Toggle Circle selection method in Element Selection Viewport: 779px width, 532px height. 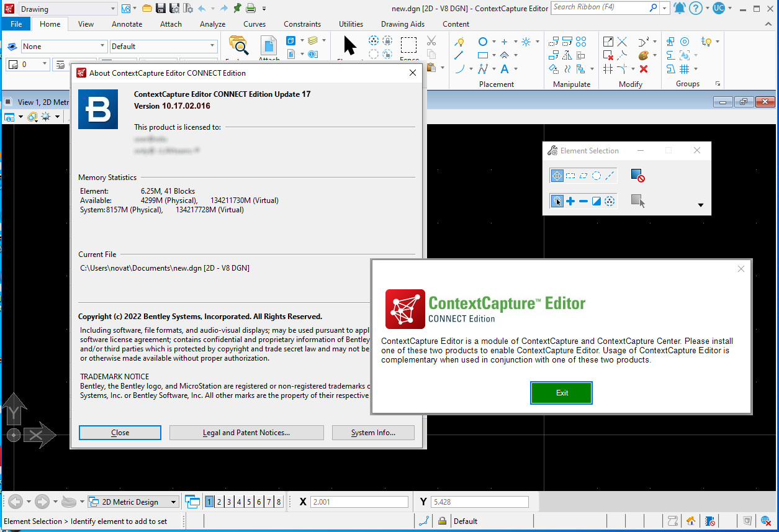pos(597,176)
